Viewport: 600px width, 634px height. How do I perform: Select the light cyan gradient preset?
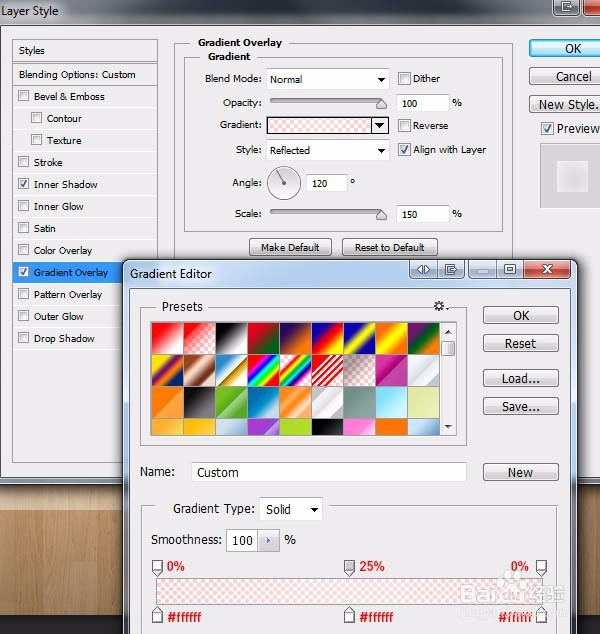(391, 402)
